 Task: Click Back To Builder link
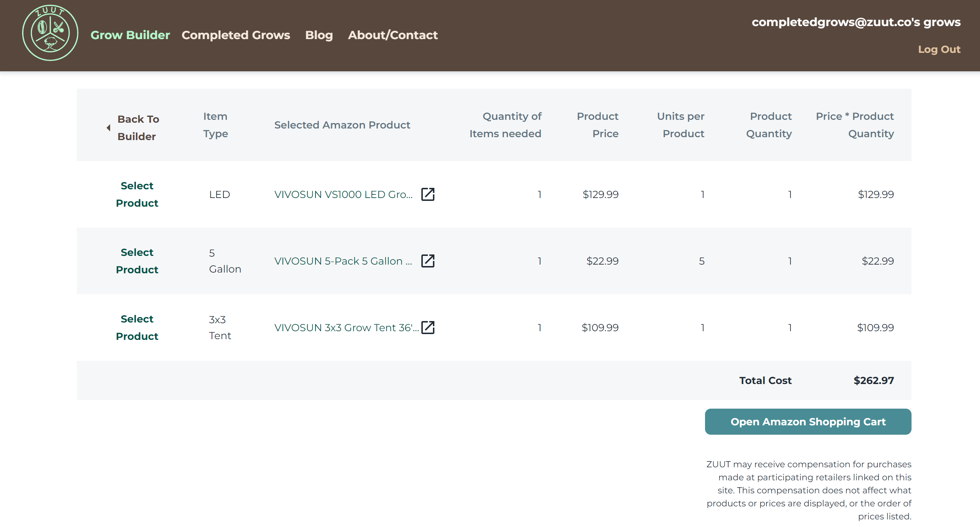click(138, 128)
